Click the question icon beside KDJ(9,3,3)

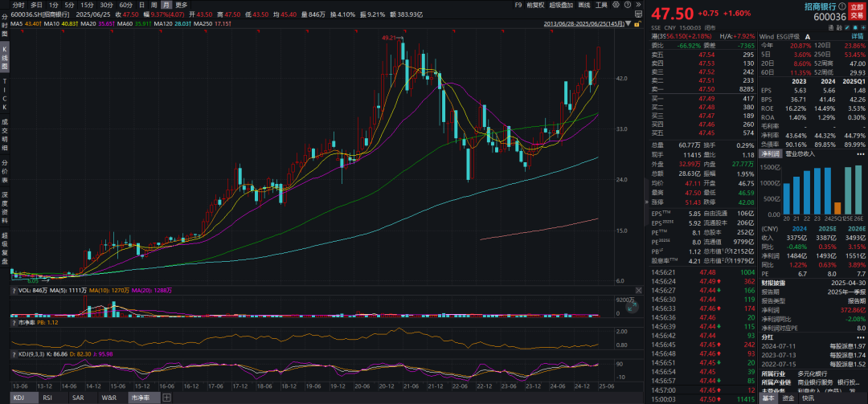pos(15,353)
